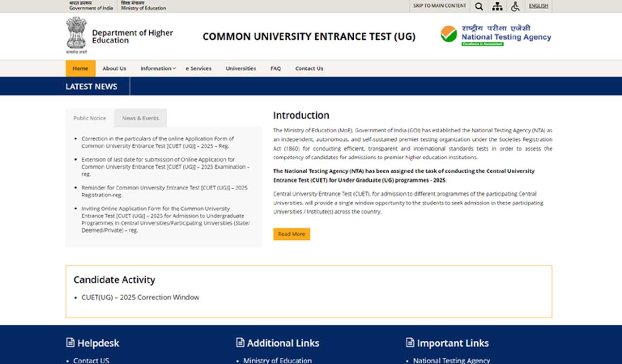Open the News & Events tab

click(x=140, y=118)
